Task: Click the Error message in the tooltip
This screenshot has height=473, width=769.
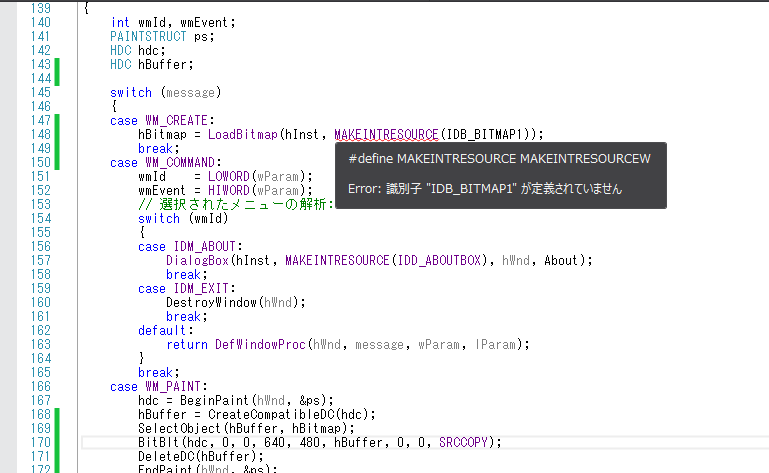Action: 485,189
